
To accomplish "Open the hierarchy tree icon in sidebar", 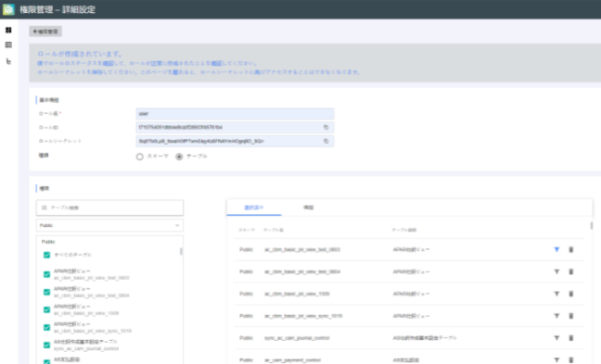I will (8, 61).
